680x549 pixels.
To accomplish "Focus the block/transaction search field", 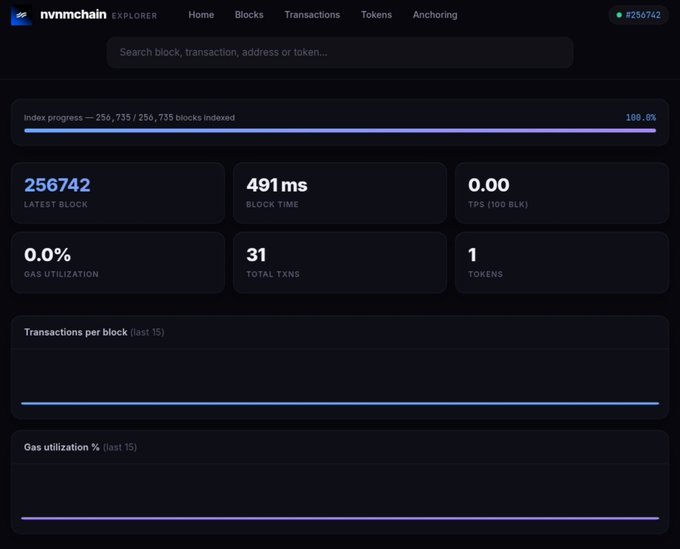I will 340,52.
